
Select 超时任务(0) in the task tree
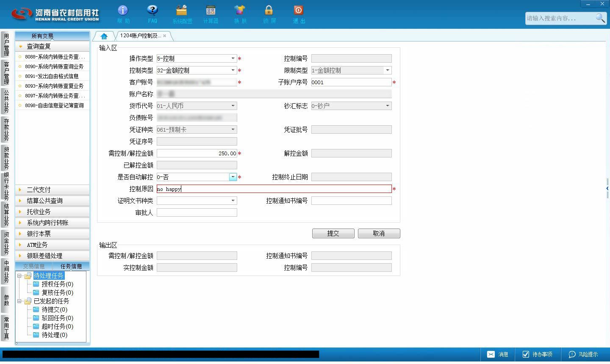[x=57, y=326]
